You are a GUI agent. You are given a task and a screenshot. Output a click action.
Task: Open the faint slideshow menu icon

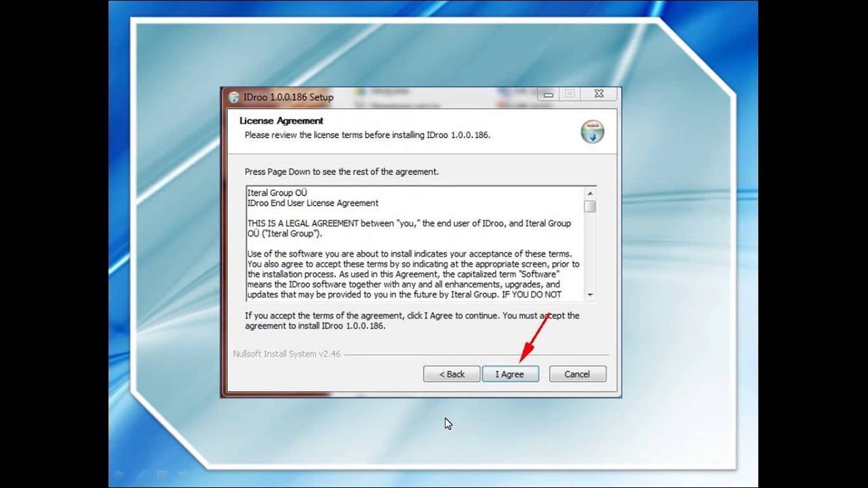pyautogui.click(x=162, y=474)
